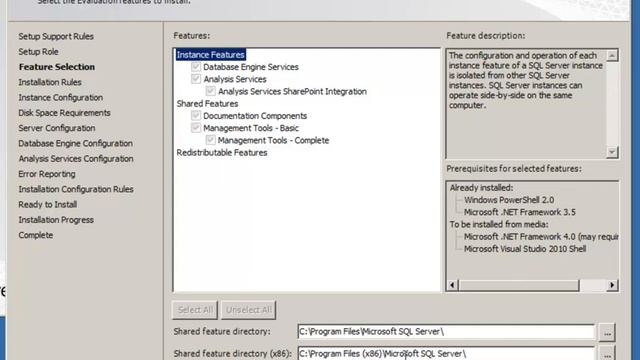Click Microsoft .NET Framework 4.0 entry

click(541, 237)
